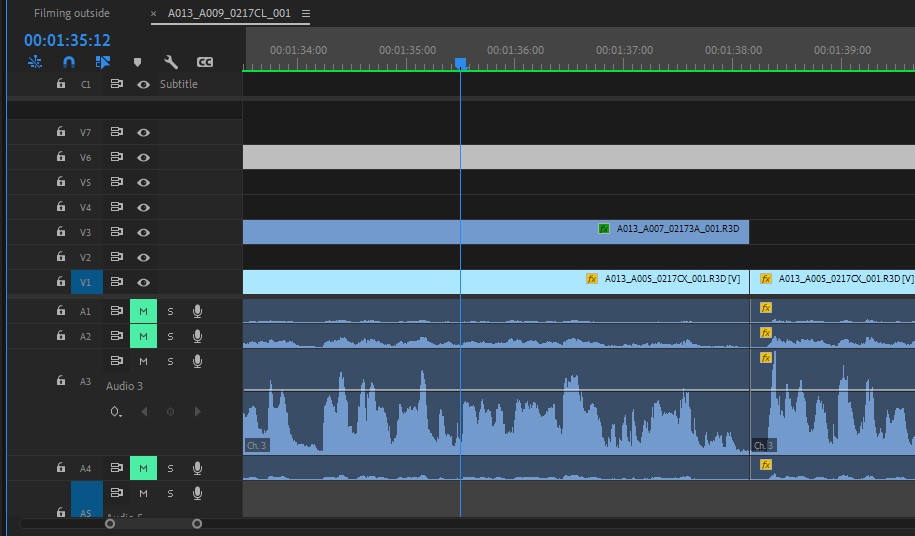Enable voice-over record on A2 microphone
Image resolution: width=915 pixels, height=536 pixels.
[198, 337]
